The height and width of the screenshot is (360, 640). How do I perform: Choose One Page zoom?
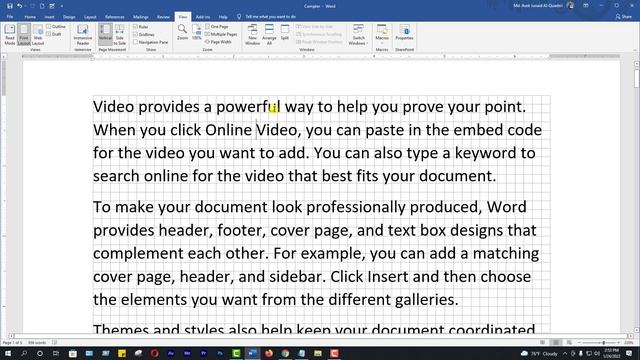pos(217,27)
